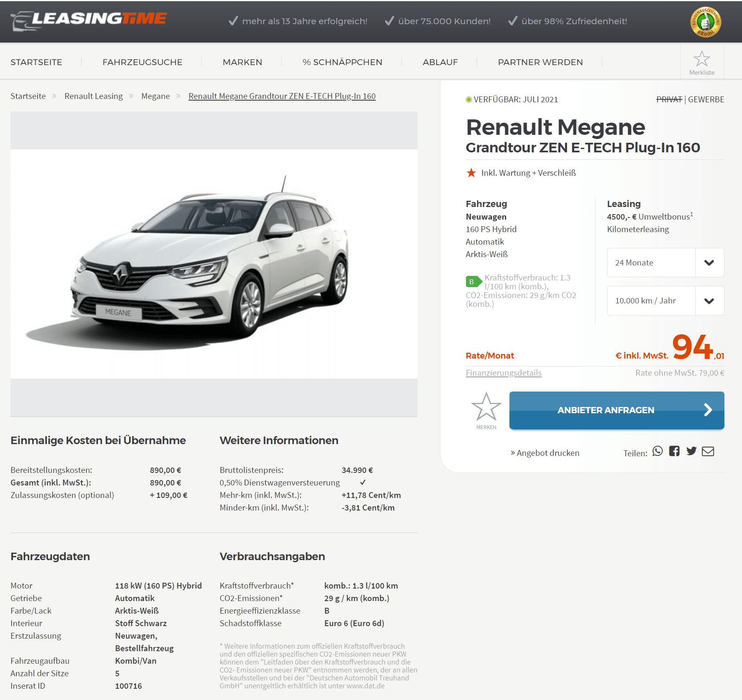Share the offer by email envelope icon
The width and height of the screenshot is (742, 700).
(x=708, y=451)
